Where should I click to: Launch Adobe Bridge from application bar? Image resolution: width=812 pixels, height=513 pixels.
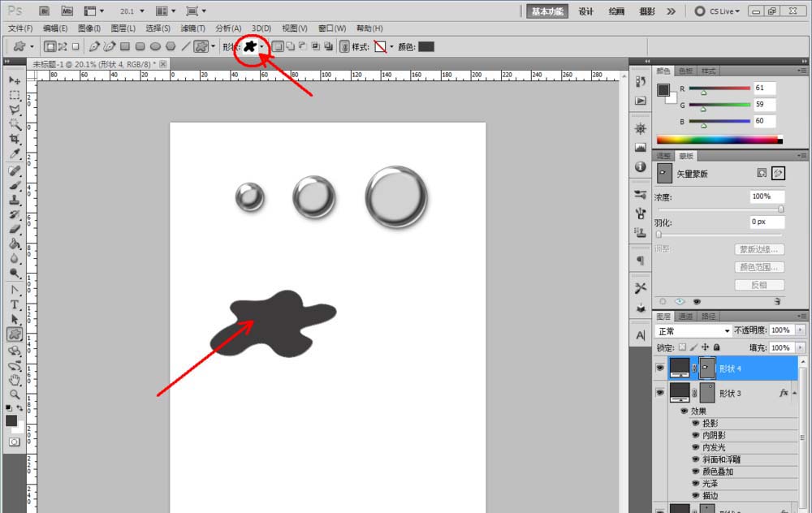click(x=44, y=11)
